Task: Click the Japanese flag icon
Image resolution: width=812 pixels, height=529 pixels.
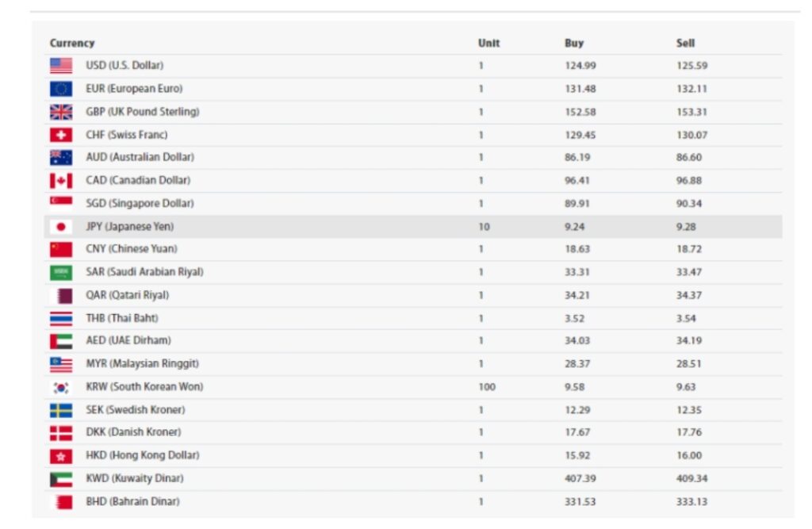Action: click(61, 227)
